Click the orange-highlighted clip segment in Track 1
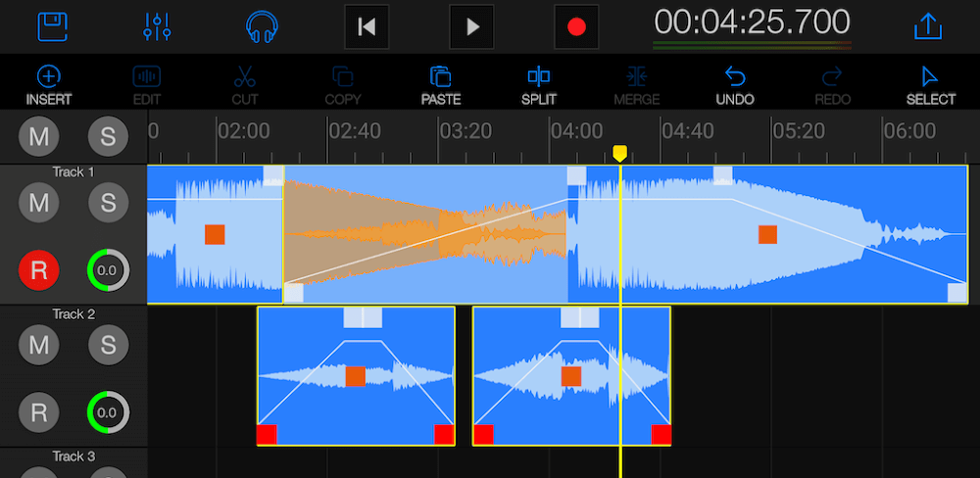The height and width of the screenshot is (478, 980). click(424, 234)
